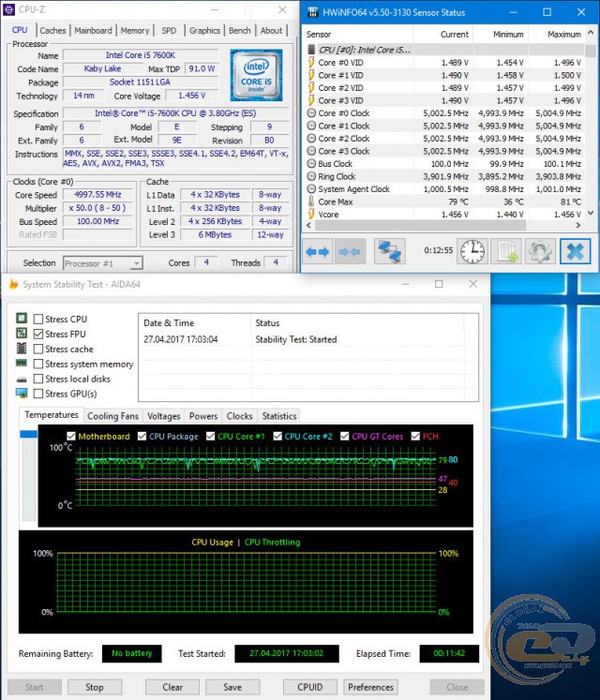Click the Current column header in HWiNFO
This screenshot has width=600, height=700.
(x=443, y=35)
